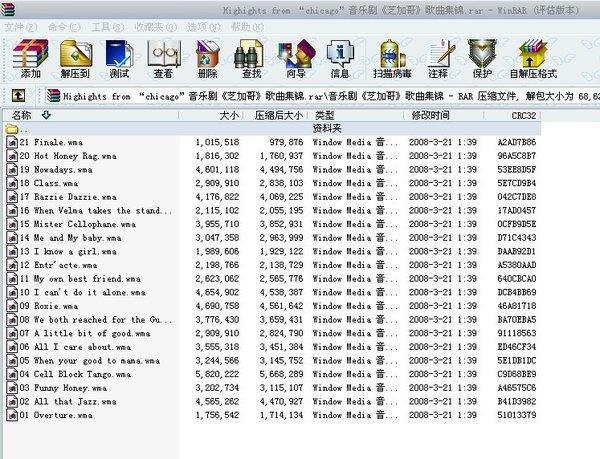Click the Comment (注释) notepad icon
The width and height of the screenshot is (600, 459).
[440, 54]
